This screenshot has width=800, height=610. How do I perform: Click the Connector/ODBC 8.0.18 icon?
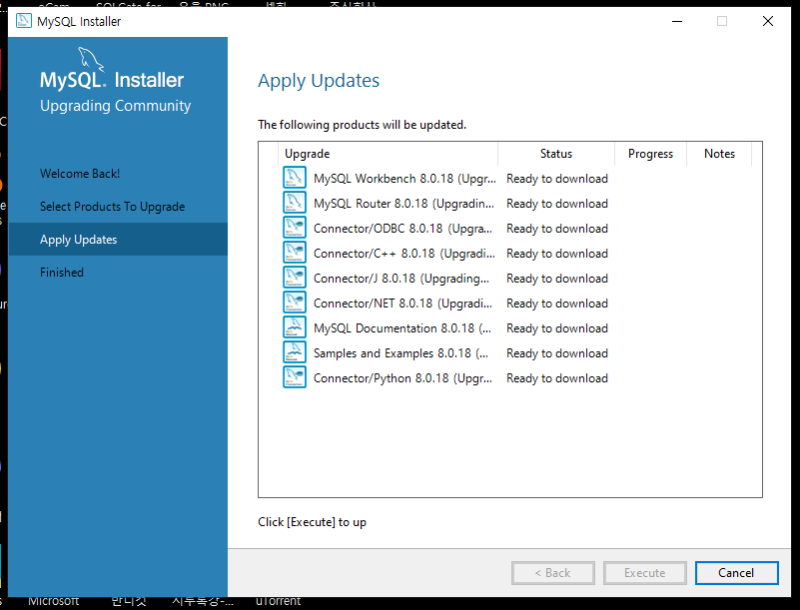point(294,227)
